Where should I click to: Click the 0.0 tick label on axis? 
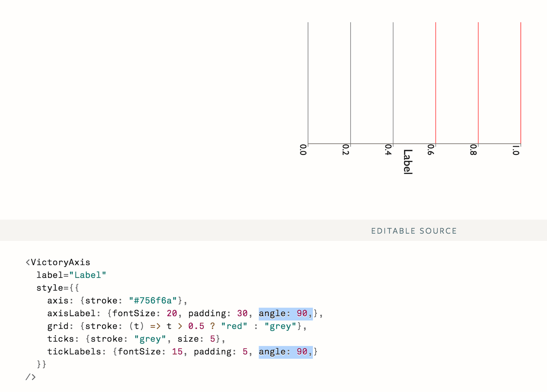pyautogui.click(x=303, y=150)
